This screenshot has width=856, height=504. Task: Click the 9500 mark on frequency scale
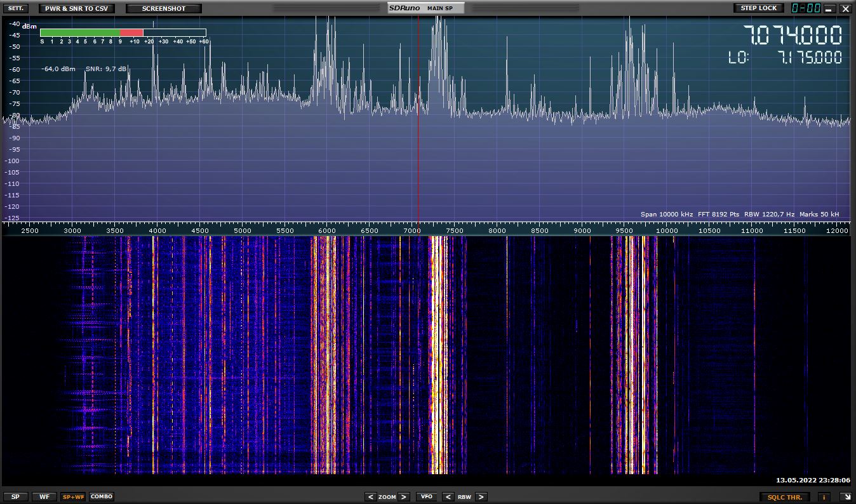click(625, 231)
